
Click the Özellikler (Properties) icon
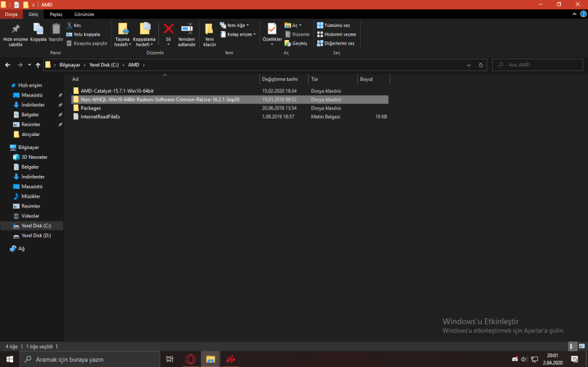[x=272, y=29]
